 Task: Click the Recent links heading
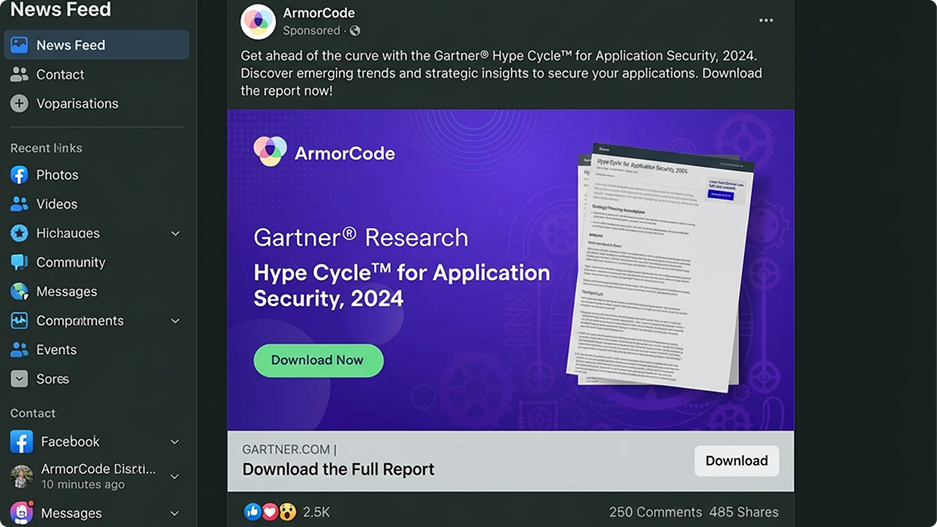coord(46,148)
